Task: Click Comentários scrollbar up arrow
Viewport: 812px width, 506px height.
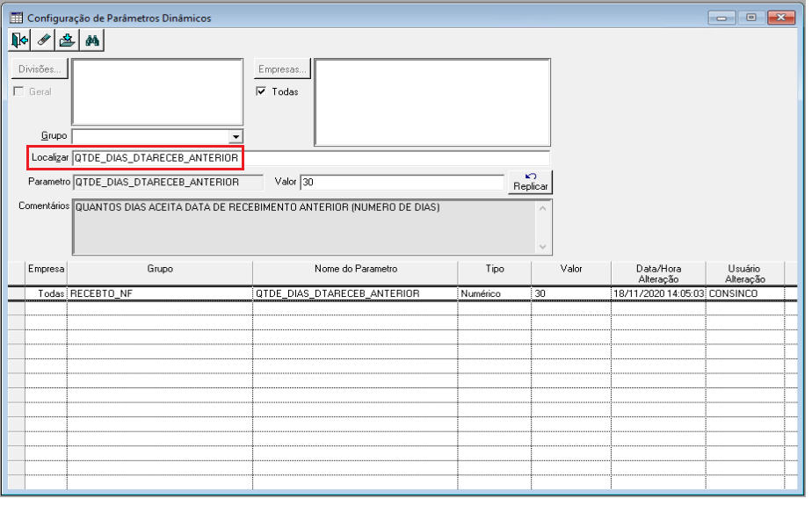Action: pyautogui.click(x=543, y=209)
